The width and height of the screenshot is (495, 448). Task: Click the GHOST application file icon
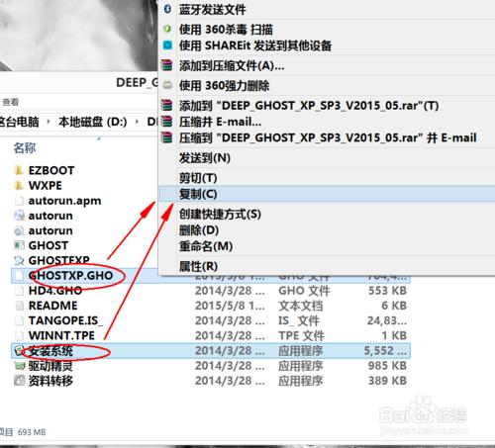(x=19, y=245)
